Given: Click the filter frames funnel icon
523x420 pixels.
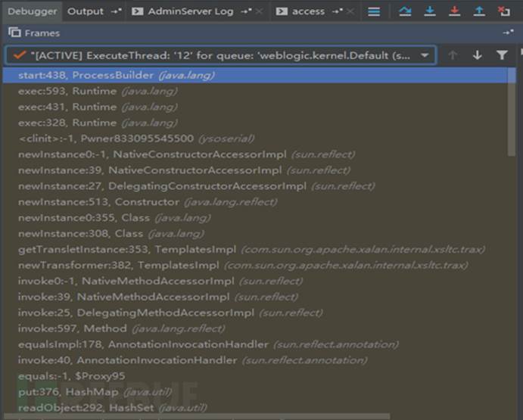Looking at the screenshot, I should click(x=502, y=55).
